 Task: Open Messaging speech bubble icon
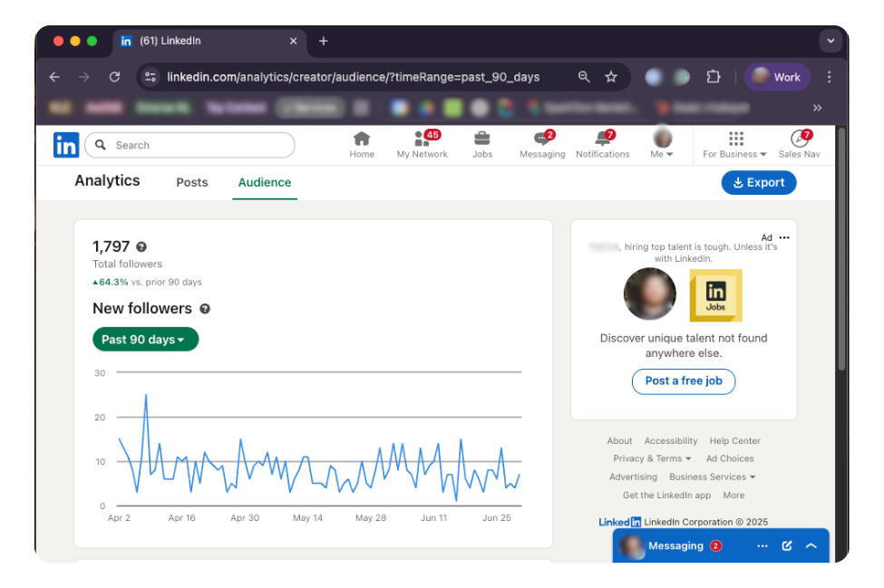tap(542, 139)
